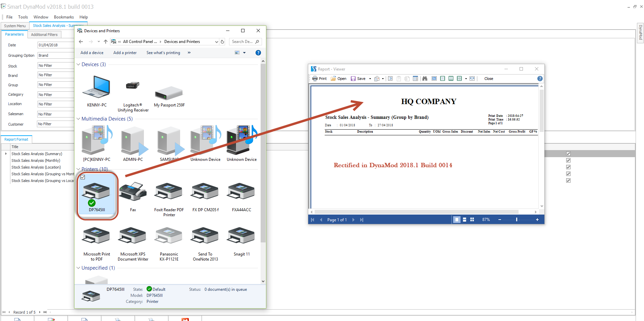Select the multiple pages grid icon in Report Viewer toolbar
This screenshot has height=321, width=644.
459,79
